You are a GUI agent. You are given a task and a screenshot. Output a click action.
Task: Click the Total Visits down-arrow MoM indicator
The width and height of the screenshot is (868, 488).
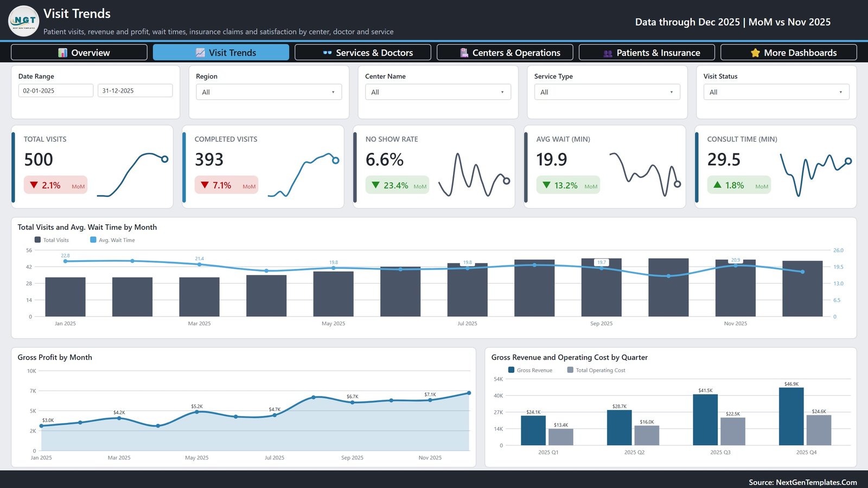pyautogui.click(x=34, y=185)
